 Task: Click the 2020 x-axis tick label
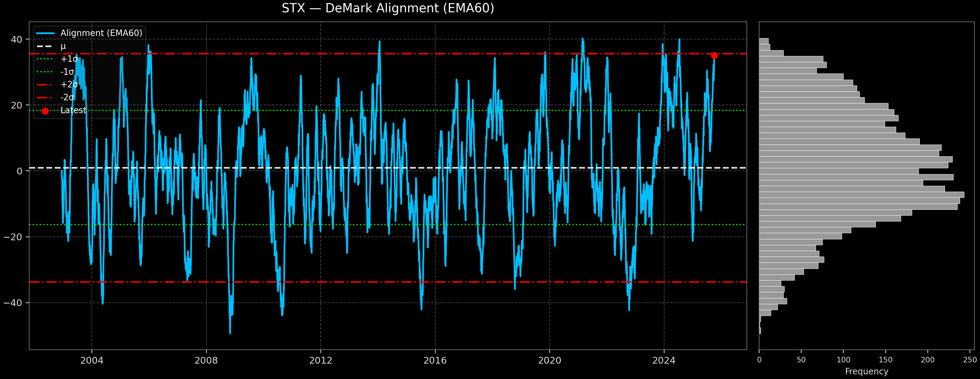(549, 360)
